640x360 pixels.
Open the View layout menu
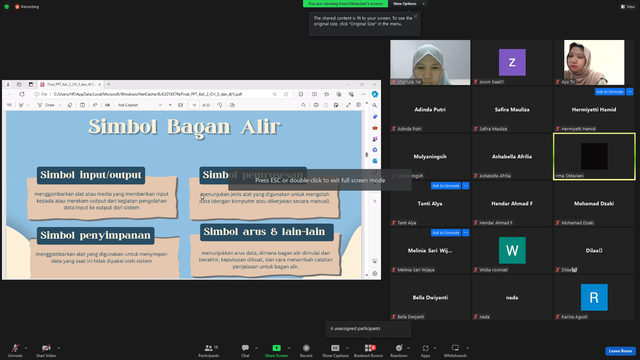tap(628, 7)
